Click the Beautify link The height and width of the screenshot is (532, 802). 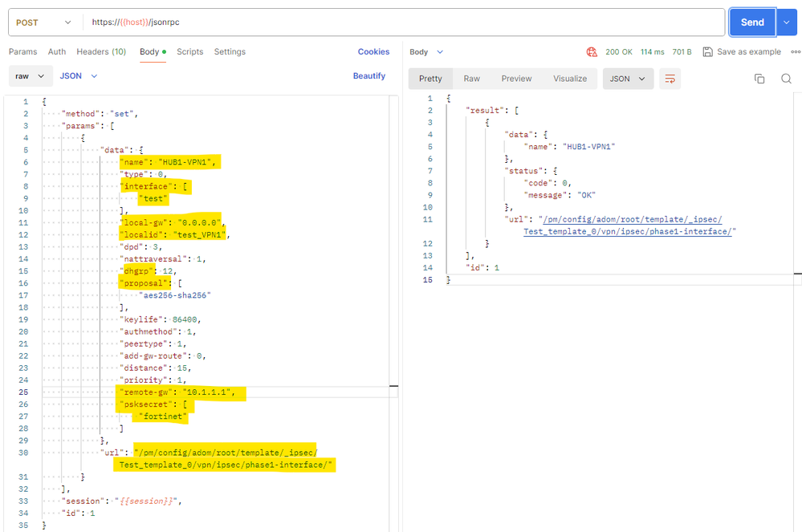(369, 76)
